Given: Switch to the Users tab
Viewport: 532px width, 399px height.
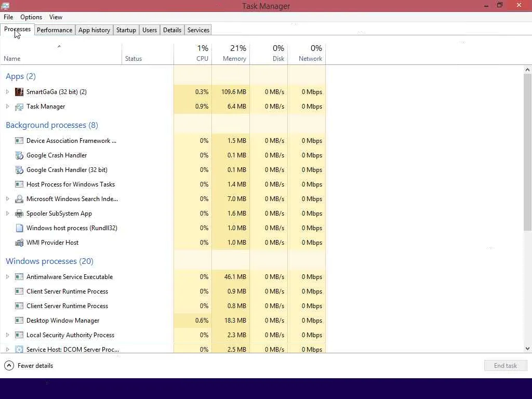Looking at the screenshot, I should click(150, 30).
